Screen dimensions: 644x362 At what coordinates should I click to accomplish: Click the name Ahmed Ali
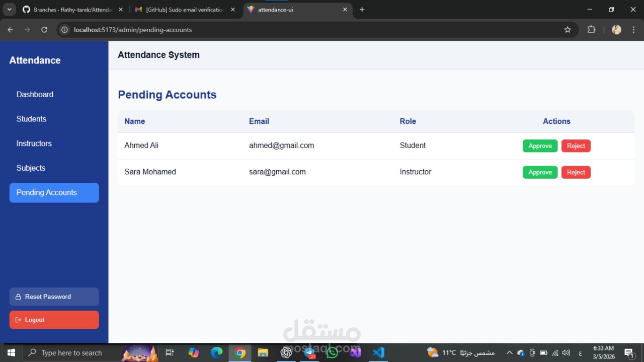tap(141, 146)
